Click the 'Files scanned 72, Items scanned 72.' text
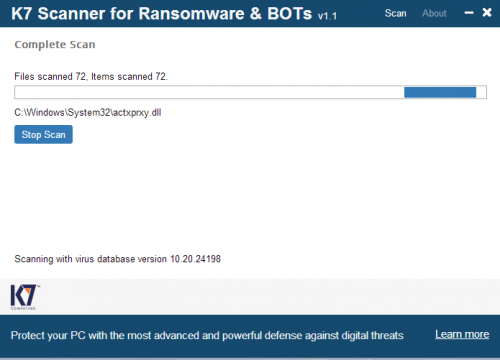The image size is (500, 360). pos(91,77)
